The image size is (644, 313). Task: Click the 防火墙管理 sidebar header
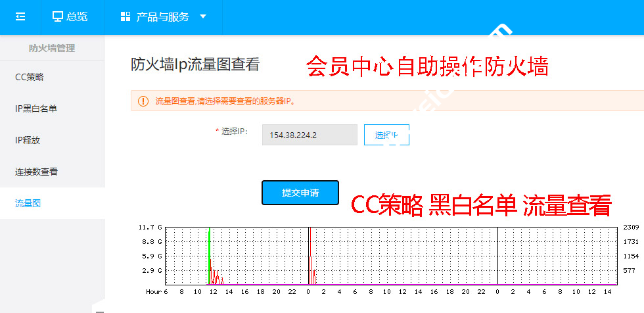[52, 48]
